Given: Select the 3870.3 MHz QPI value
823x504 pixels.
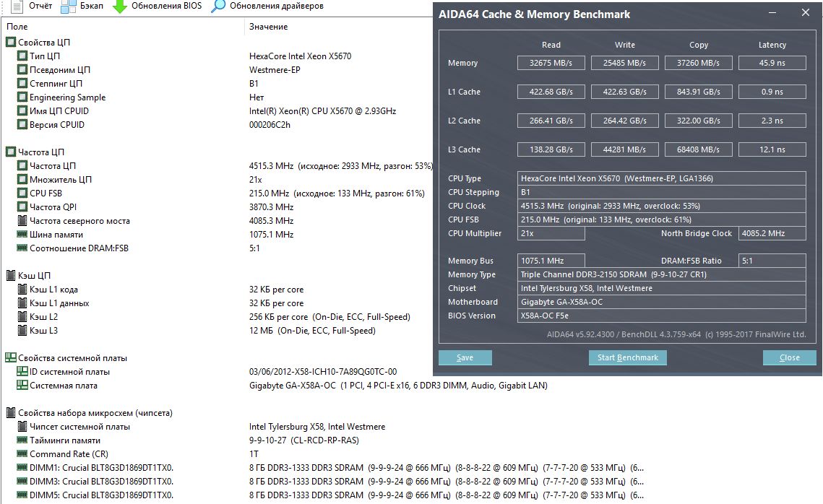Looking at the screenshot, I should 272,207.
